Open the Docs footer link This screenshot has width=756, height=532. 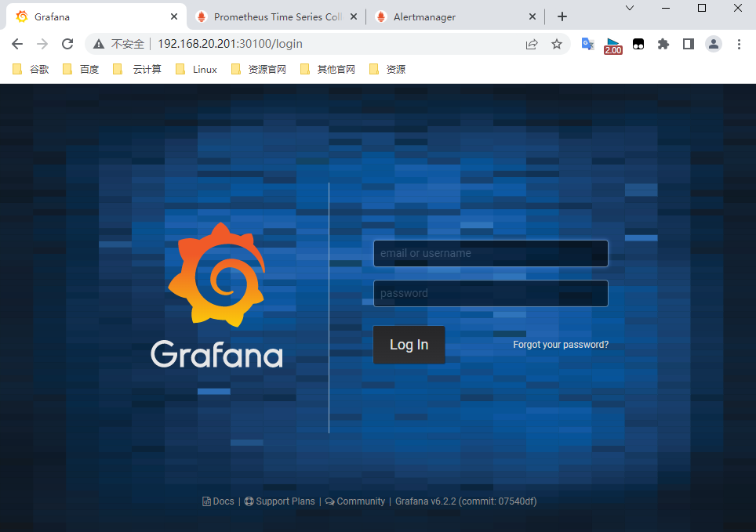click(219, 501)
